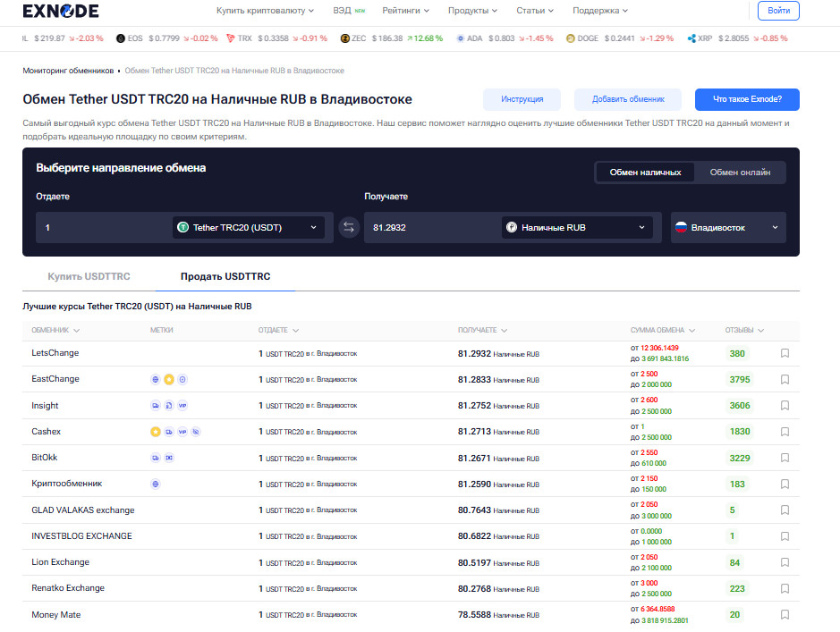Click the Отдаете amount input field
Screen dimensions: 840x632
pyautogui.click(x=103, y=228)
